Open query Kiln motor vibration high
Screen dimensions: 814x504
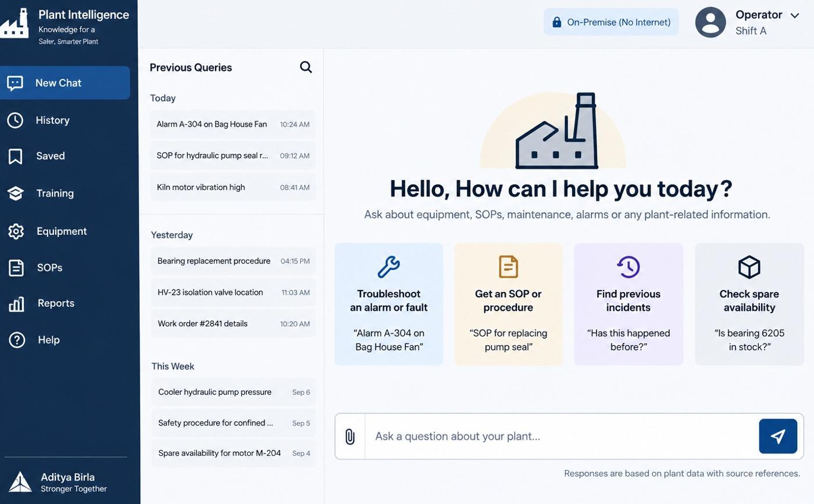pos(233,187)
